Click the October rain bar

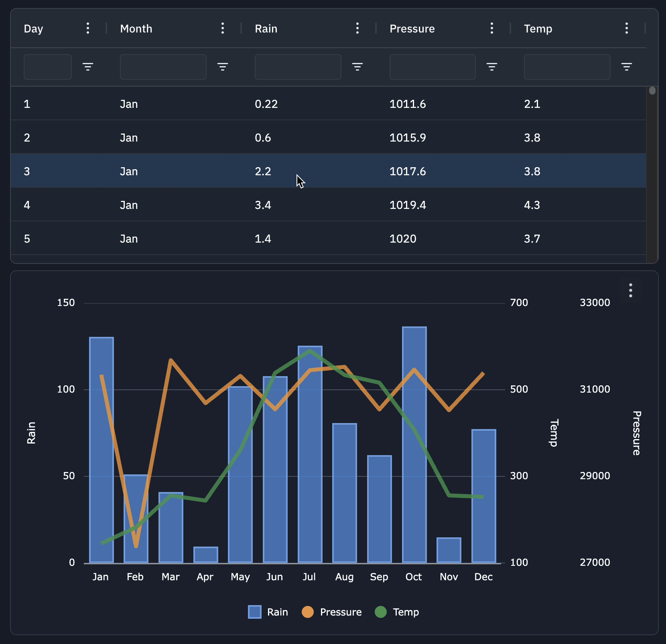[x=414, y=445]
